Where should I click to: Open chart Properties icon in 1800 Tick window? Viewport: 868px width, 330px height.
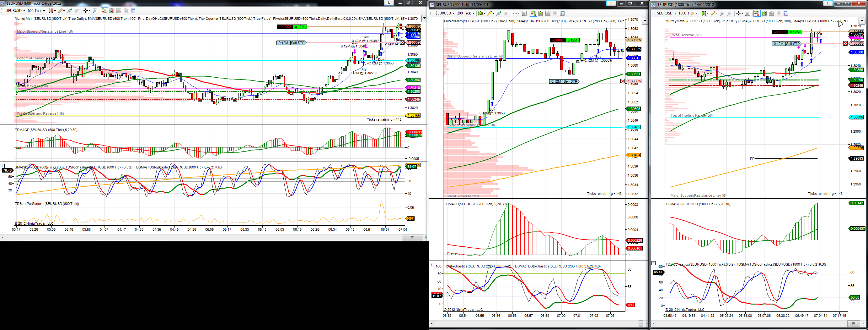[x=786, y=13]
